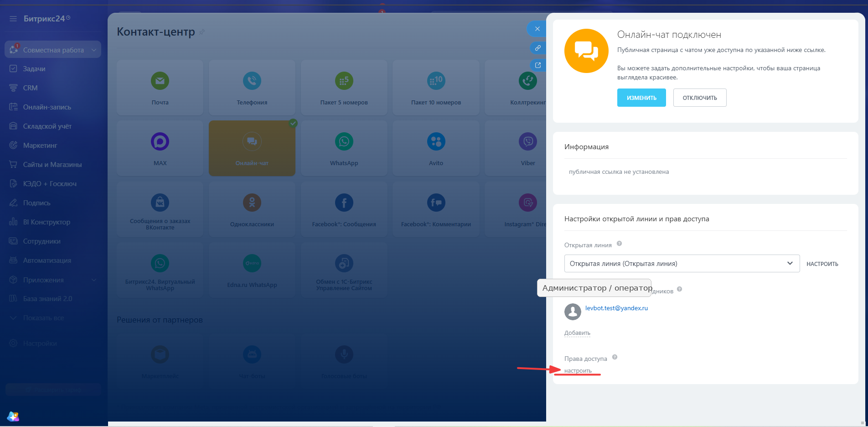Click the help icon after the covered employees label
Image resolution: width=868 pixels, height=427 pixels.
[679, 289]
